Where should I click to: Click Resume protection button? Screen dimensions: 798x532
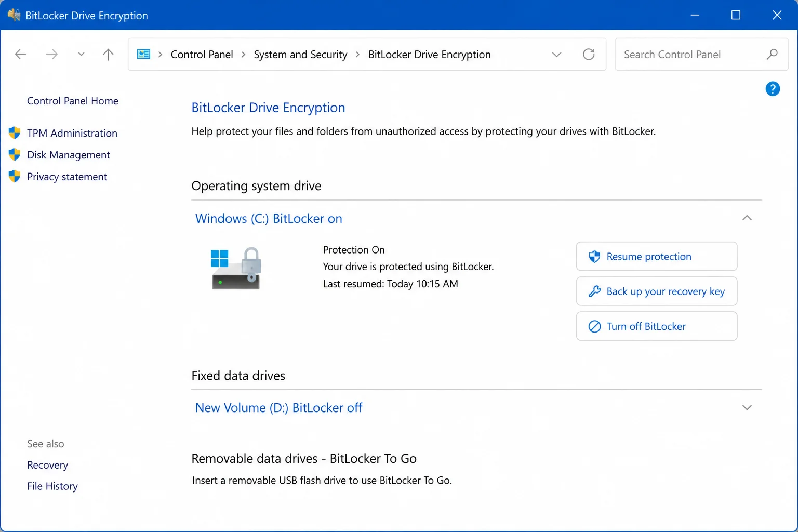coord(657,256)
